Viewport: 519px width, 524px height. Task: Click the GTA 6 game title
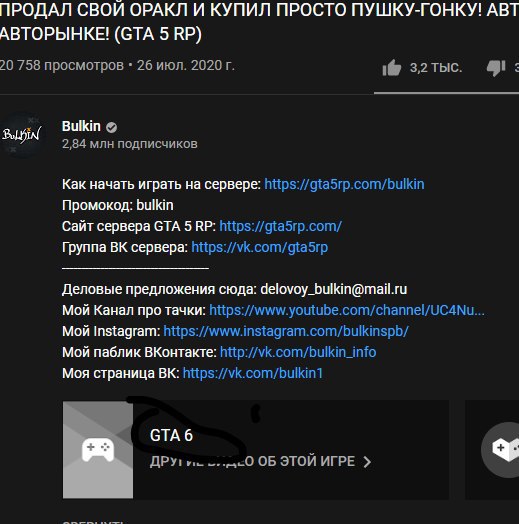pos(171,435)
